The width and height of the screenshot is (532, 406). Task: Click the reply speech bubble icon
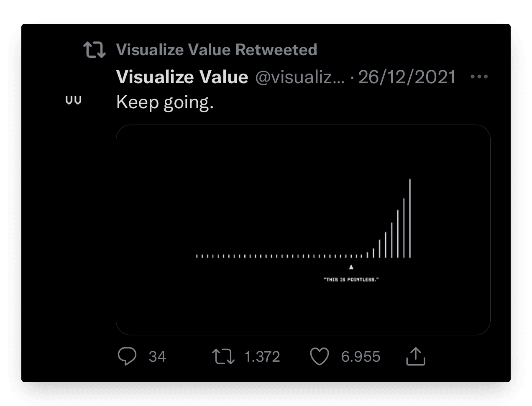point(127,357)
